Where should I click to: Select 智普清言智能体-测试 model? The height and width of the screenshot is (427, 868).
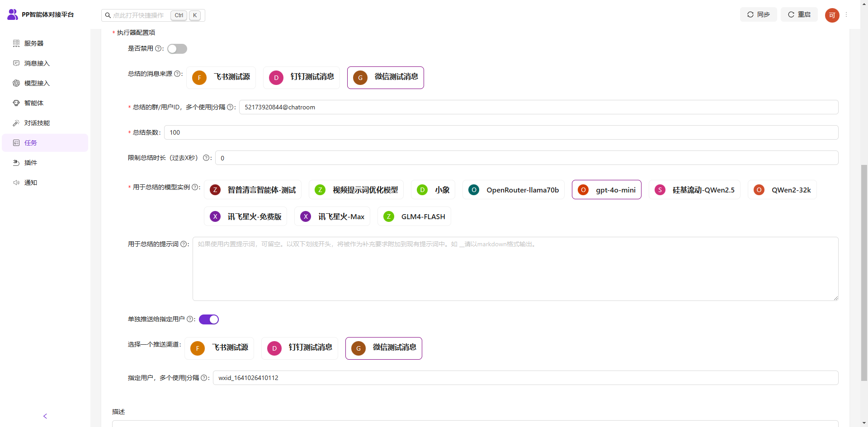click(x=253, y=190)
